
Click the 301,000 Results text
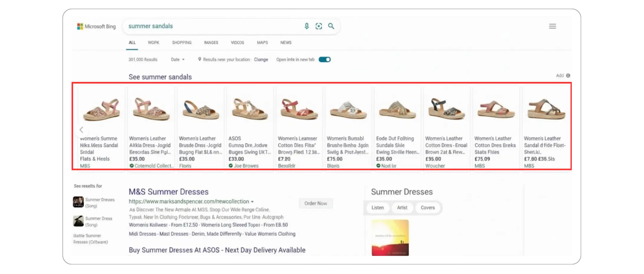[143, 60]
